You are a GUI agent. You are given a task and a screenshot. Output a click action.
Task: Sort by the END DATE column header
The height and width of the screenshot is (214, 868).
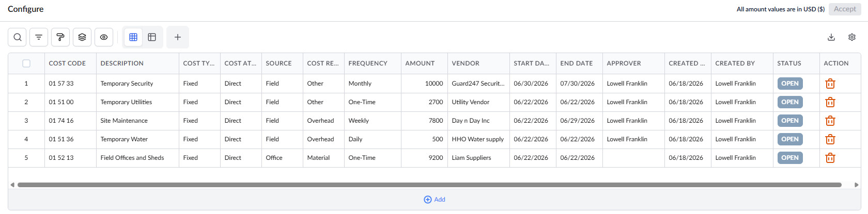click(x=579, y=63)
